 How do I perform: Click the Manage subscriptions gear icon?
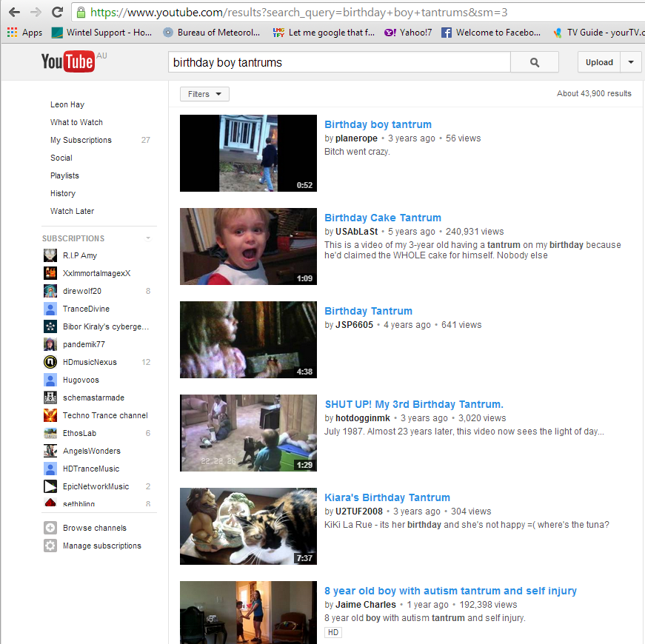(50, 546)
